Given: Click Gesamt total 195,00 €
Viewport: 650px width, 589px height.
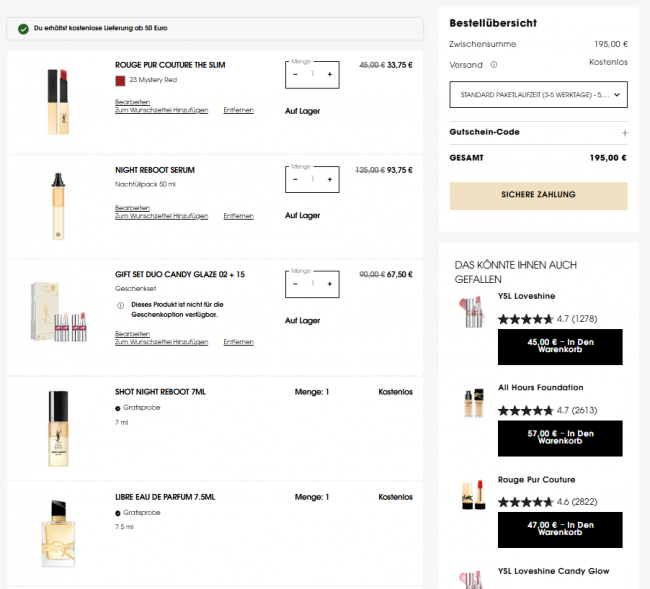Looking at the screenshot, I should pyautogui.click(x=608, y=158).
